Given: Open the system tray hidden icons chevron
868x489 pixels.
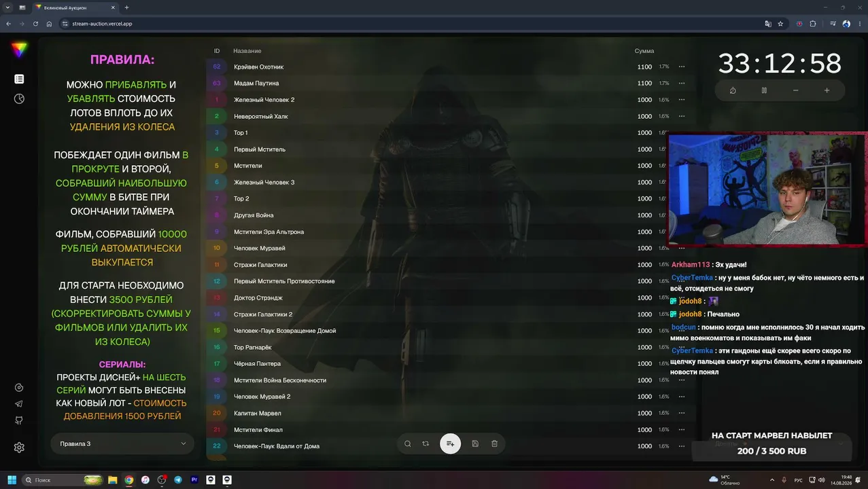Looking at the screenshot, I should 771,479.
